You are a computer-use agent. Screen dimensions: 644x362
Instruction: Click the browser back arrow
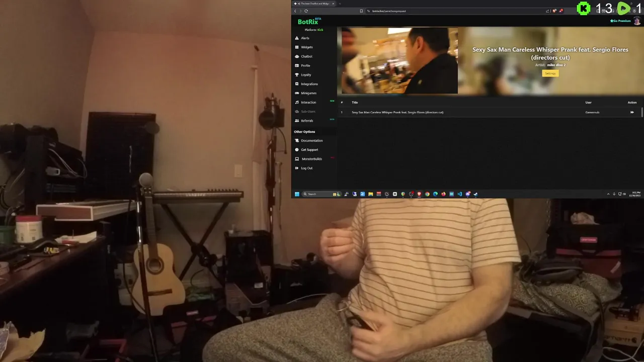coord(295,11)
